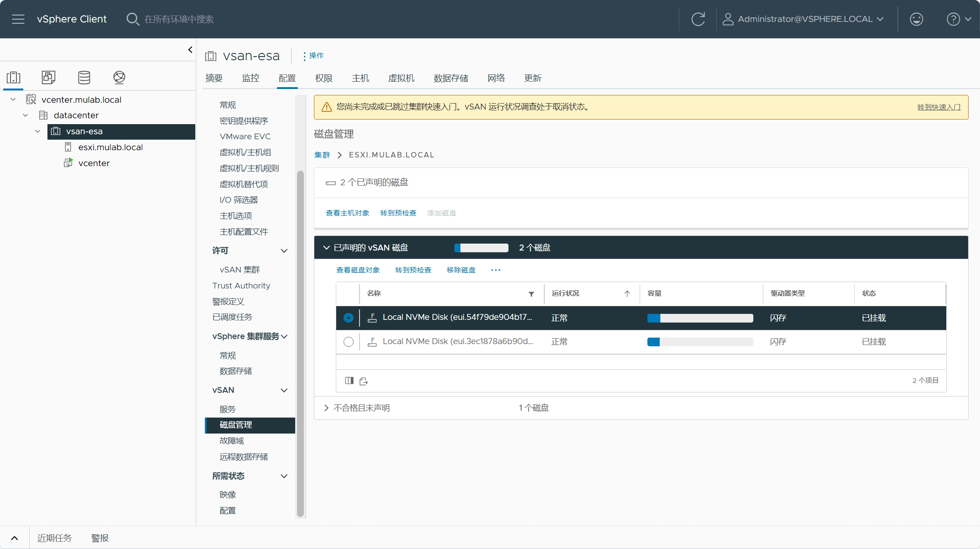Select radio for disk eui.3ec1878a6b90d
This screenshot has width=980, height=549.
349,342
